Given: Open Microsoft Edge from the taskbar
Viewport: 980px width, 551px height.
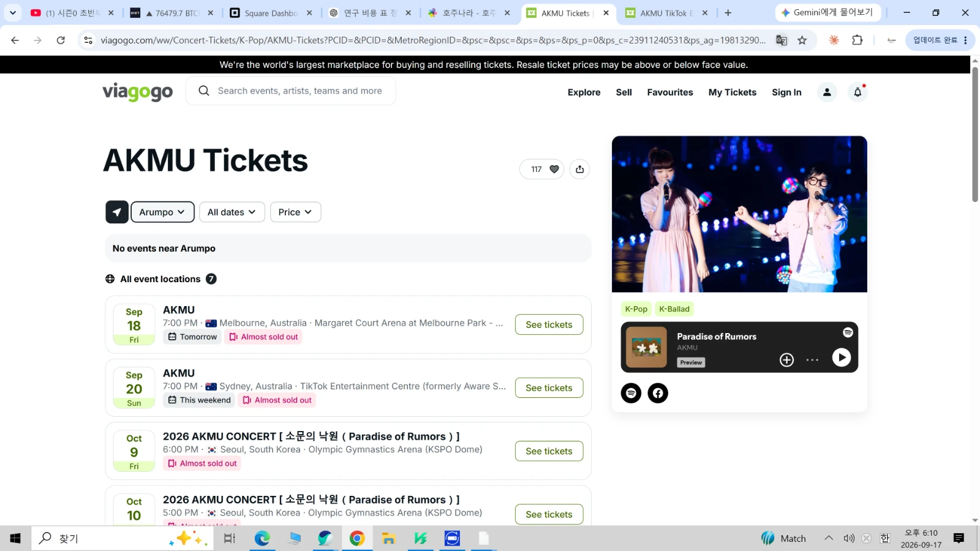Looking at the screenshot, I should coord(262,538).
